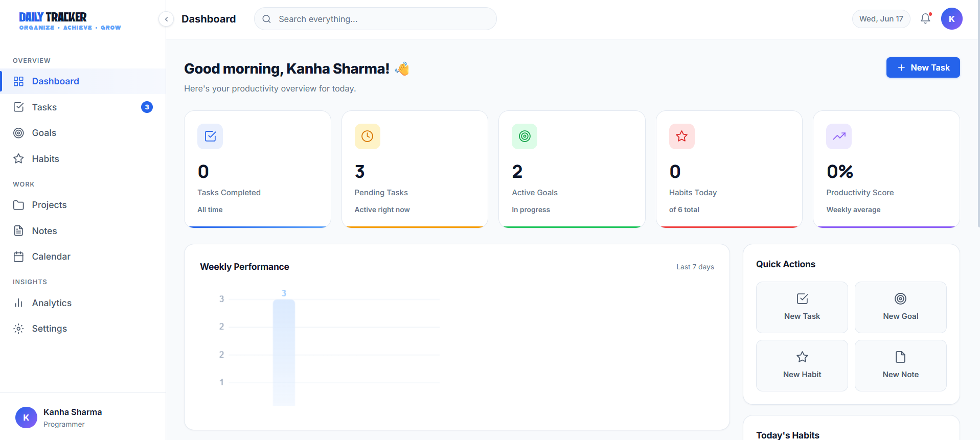Click the Tasks checkbox icon in sidebar
Image resolution: width=980 pixels, height=440 pixels.
coord(18,107)
